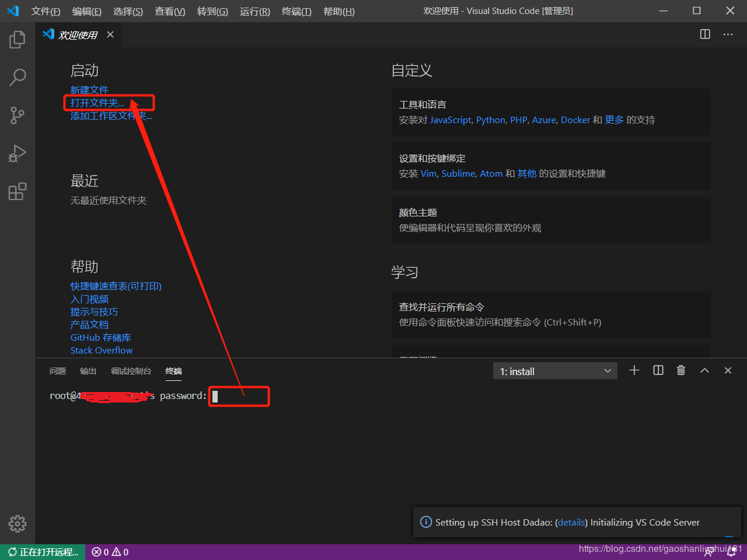Click the PHP language link
The height and width of the screenshot is (560, 747).
click(519, 120)
